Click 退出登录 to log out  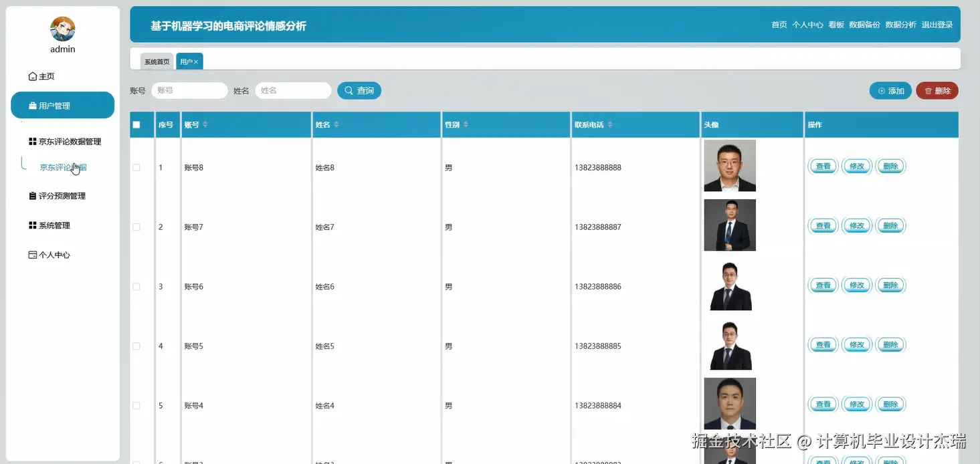tap(937, 25)
